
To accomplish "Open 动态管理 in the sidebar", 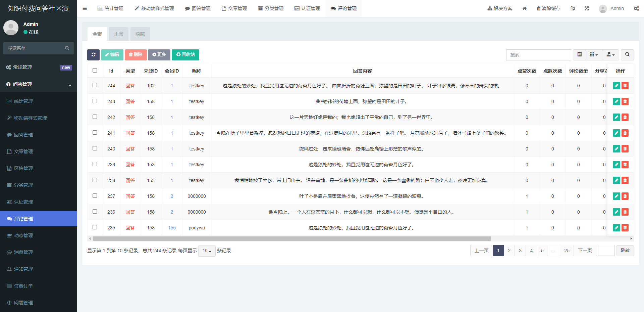I will click(x=23, y=235).
